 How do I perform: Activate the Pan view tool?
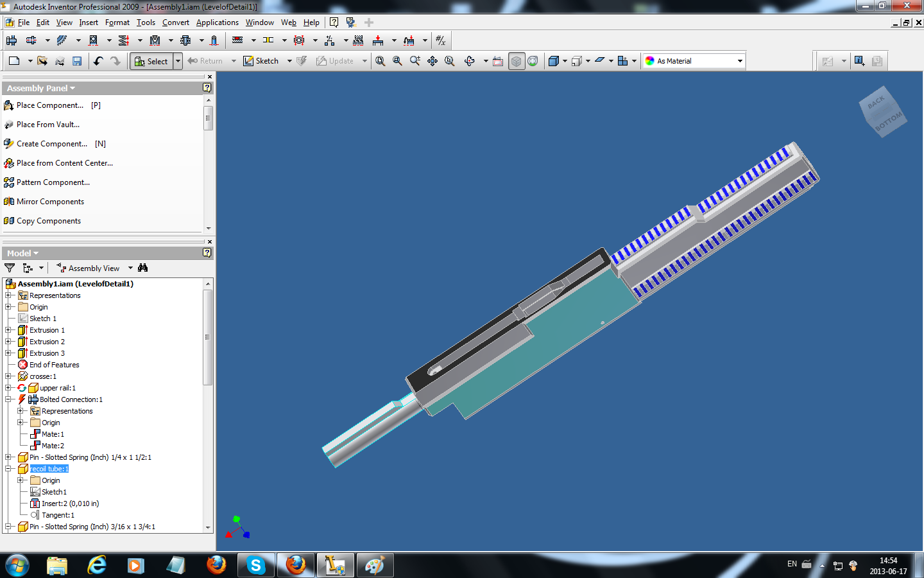click(432, 61)
